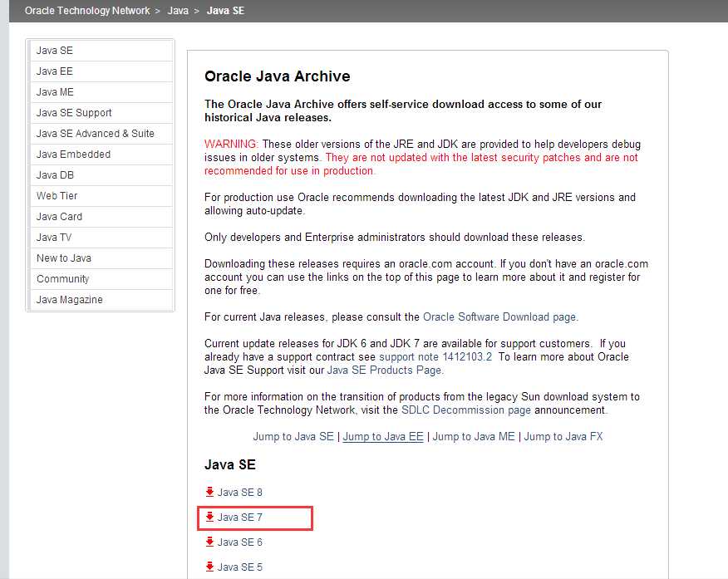Viewport: 728px width, 579px height.
Task: Select Java EE in the sidebar menu
Action: [101, 71]
